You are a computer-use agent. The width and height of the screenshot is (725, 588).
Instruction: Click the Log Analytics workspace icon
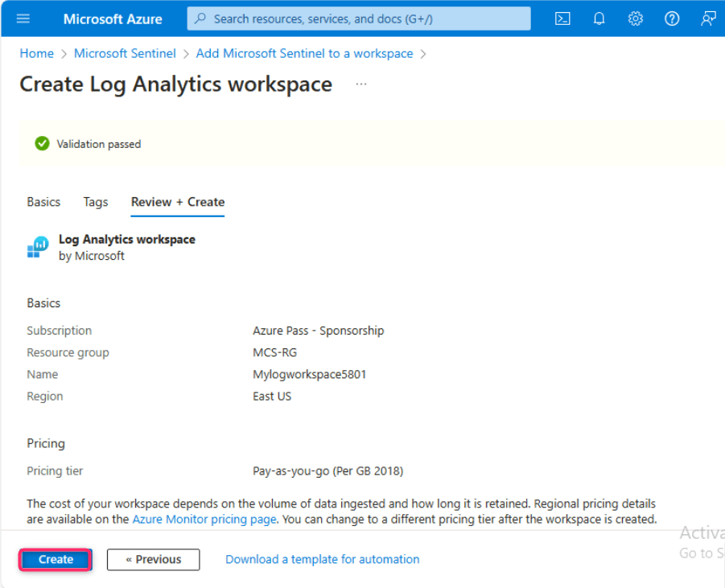(38, 248)
